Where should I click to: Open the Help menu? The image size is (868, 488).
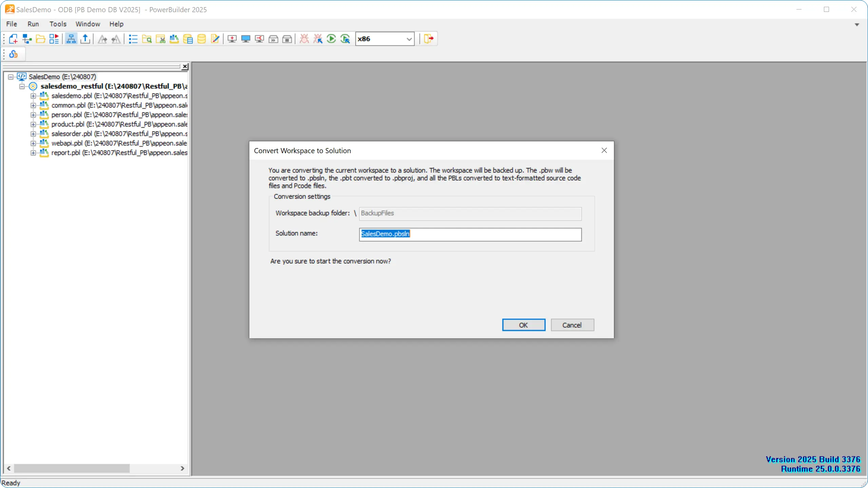(116, 24)
